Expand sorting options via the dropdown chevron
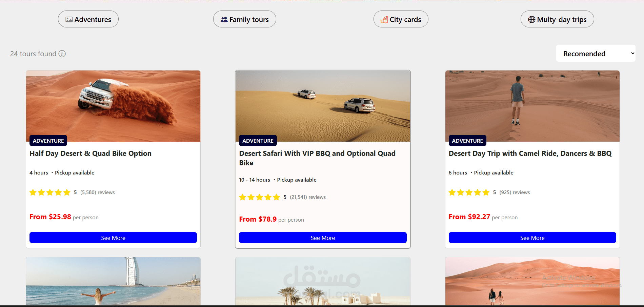The width and height of the screenshot is (644, 307). (632, 53)
